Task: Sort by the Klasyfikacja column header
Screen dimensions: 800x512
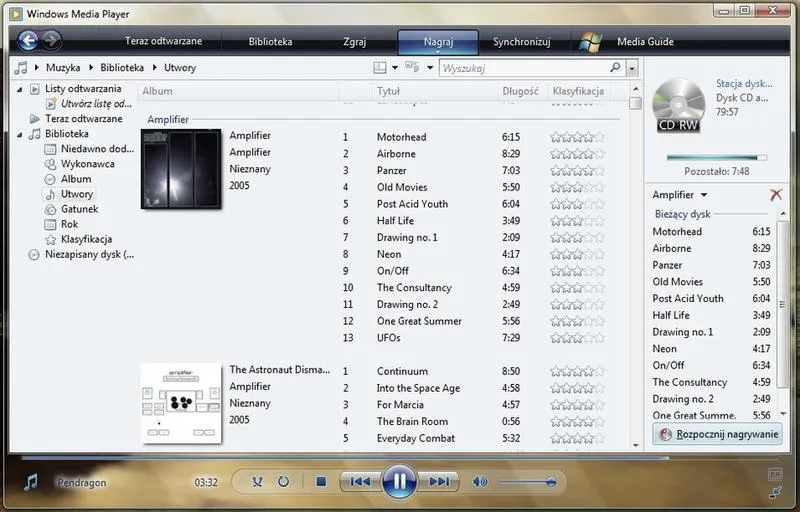Action: point(579,91)
